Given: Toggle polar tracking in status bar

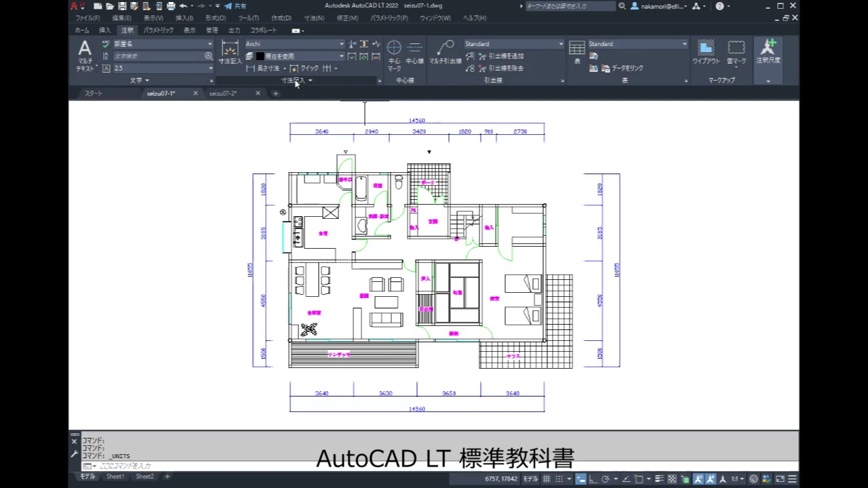Looking at the screenshot, I should pyautogui.click(x=606, y=479).
